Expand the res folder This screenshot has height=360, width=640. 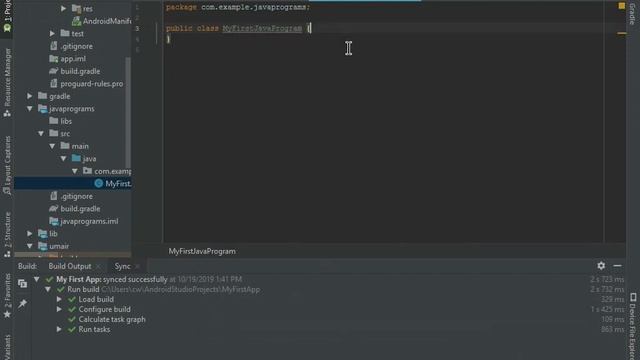[x=63, y=8]
